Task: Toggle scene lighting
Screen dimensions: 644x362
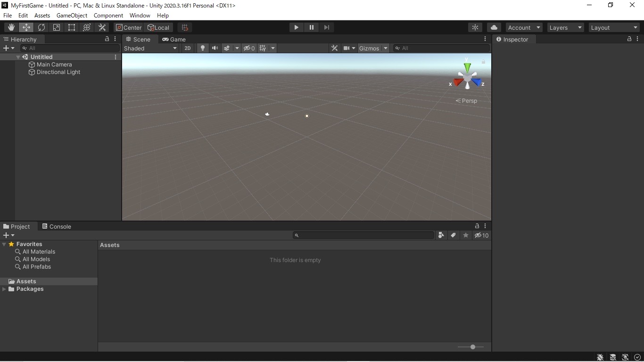Action: click(202, 48)
